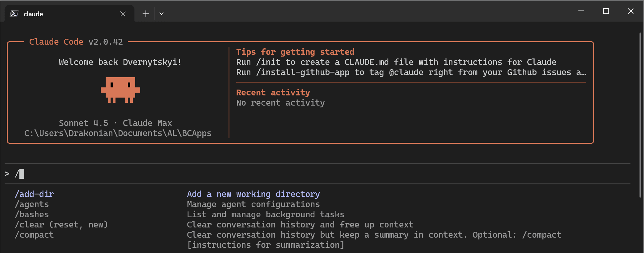Select the /bashes command suggestion
The image size is (644, 253).
coord(32,215)
